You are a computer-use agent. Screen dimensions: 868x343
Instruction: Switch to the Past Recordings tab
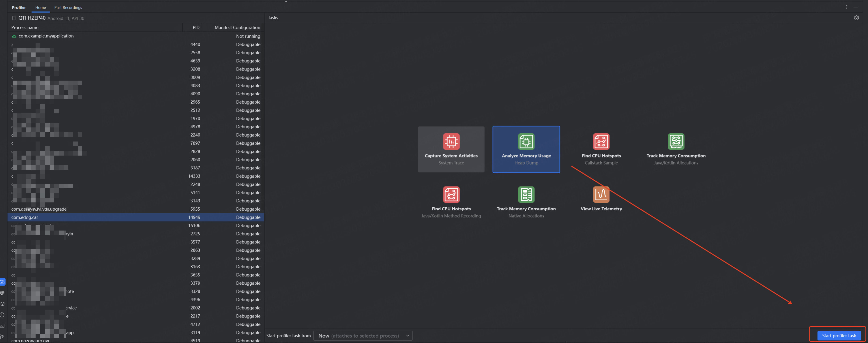(68, 7)
